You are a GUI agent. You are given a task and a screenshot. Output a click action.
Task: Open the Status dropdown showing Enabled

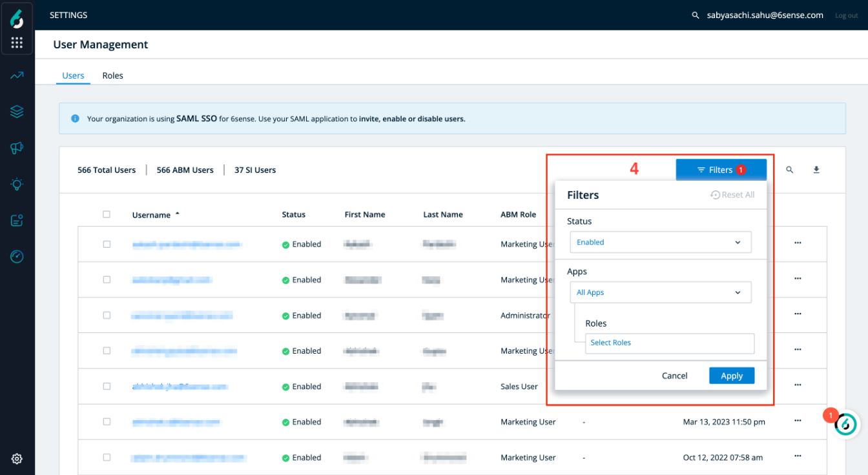661,242
